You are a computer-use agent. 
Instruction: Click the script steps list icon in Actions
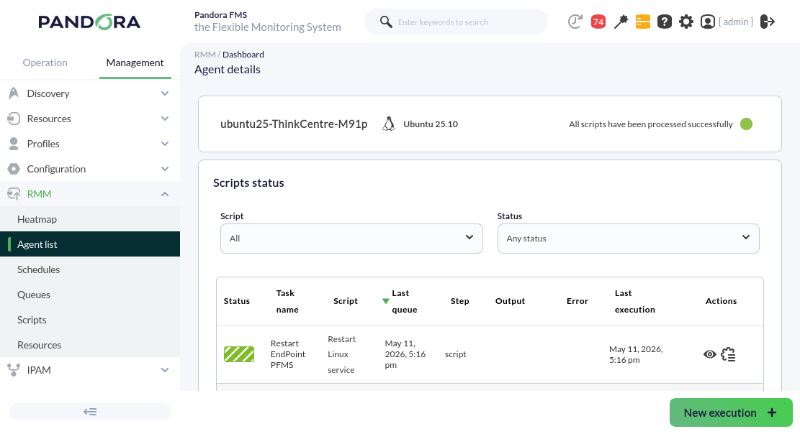pyautogui.click(x=729, y=354)
